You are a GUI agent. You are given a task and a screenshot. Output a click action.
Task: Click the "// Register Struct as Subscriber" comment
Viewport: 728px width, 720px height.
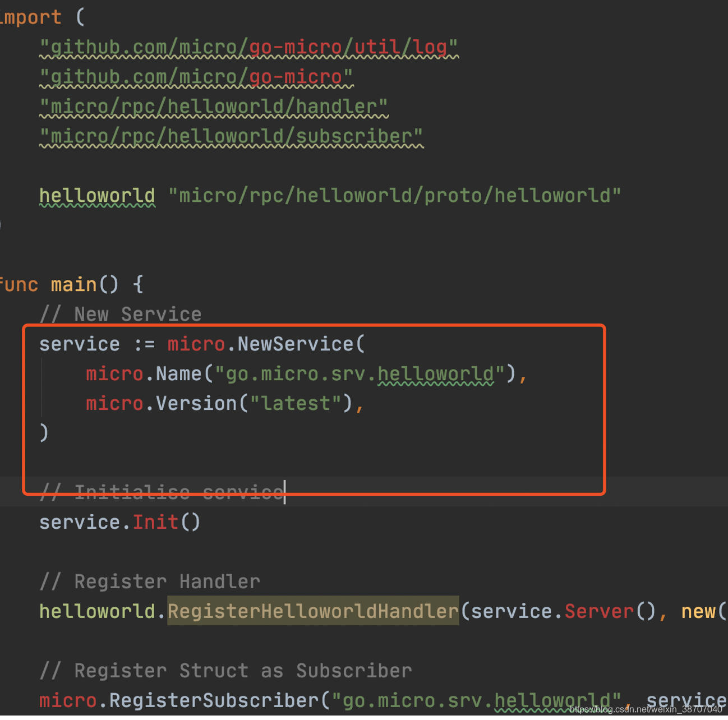click(225, 671)
